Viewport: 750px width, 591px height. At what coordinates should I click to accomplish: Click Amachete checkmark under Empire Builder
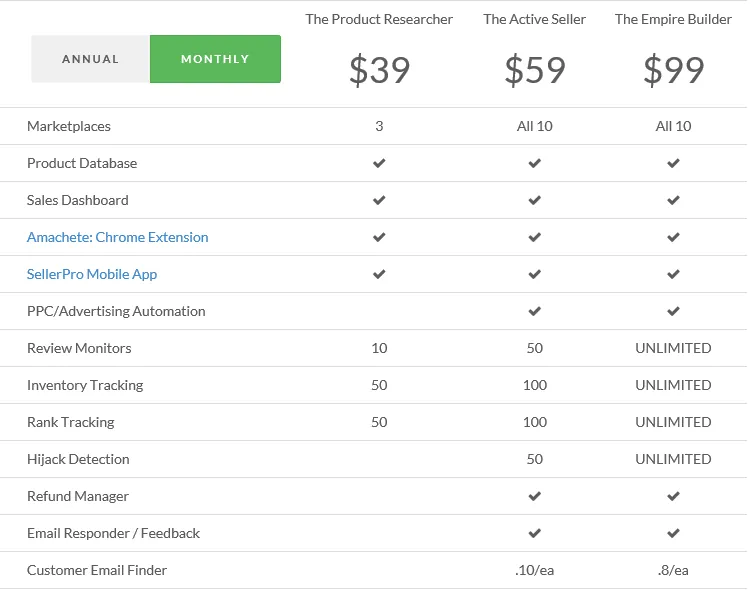pyautogui.click(x=673, y=237)
